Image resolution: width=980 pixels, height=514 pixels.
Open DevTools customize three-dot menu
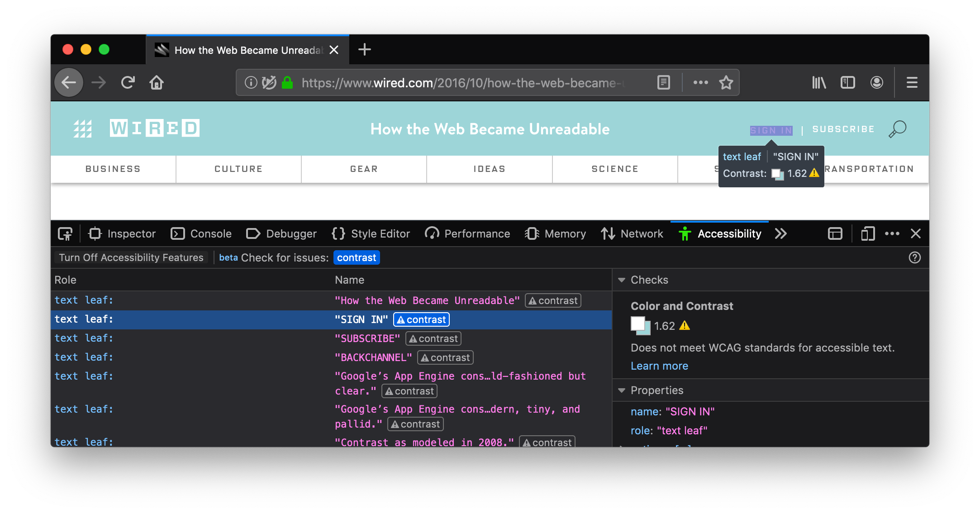tap(892, 233)
